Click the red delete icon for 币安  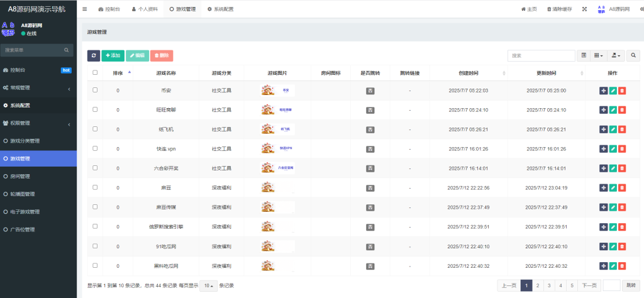622,91
